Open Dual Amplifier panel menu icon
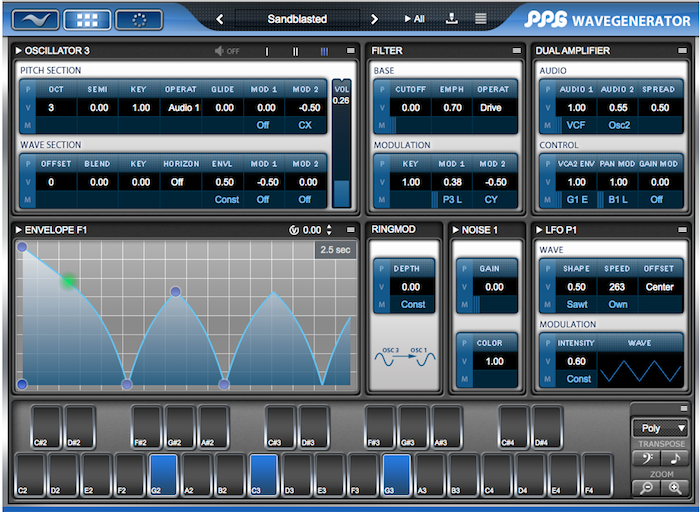The height and width of the screenshot is (512, 700). (x=682, y=51)
